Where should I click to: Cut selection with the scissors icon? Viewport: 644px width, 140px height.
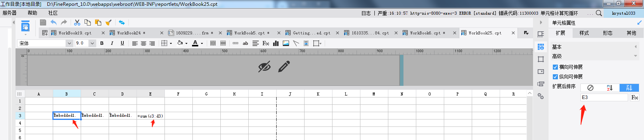[x=77, y=22]
